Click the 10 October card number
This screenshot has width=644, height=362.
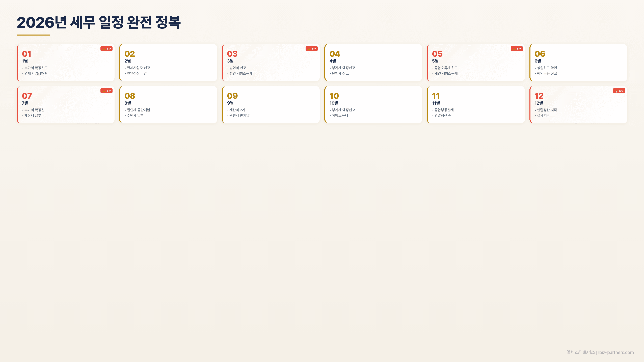(x=334, y=96)
